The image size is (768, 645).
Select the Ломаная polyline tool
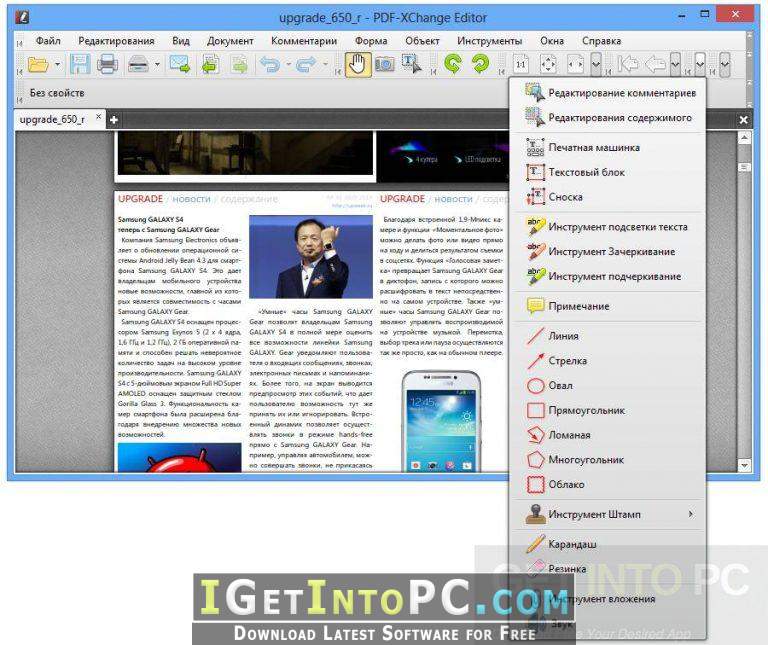pyautogui.click(x=608, y=435)
